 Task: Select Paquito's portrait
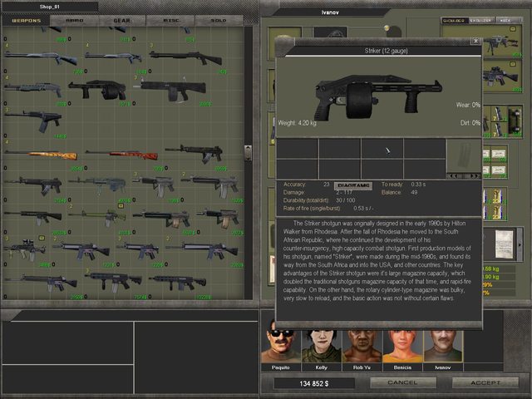pyautogui.click(x=281, y=346)
